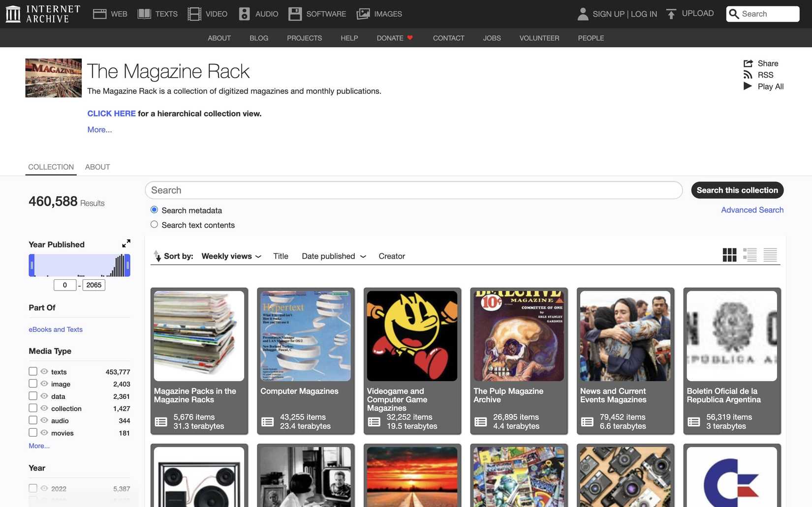Check the data media type checkbox
This screenshot has height=507, width=812.
33,396
